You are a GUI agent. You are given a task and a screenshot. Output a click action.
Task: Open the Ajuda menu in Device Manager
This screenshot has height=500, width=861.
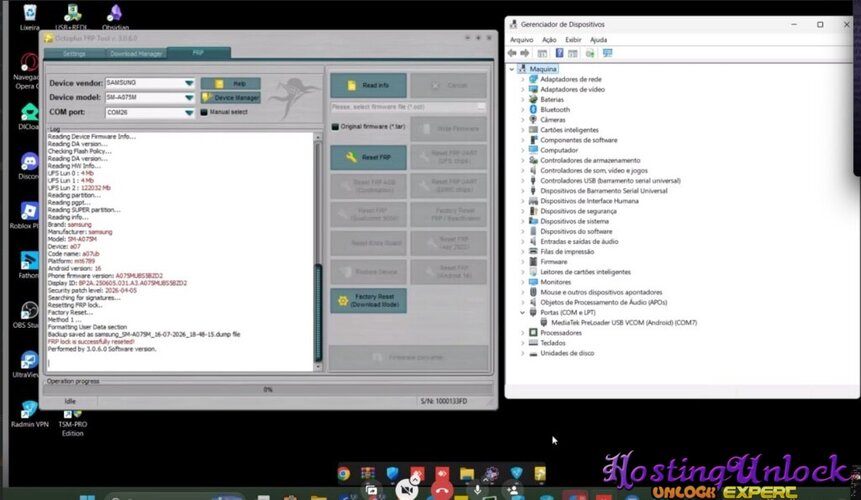point(599,40)
